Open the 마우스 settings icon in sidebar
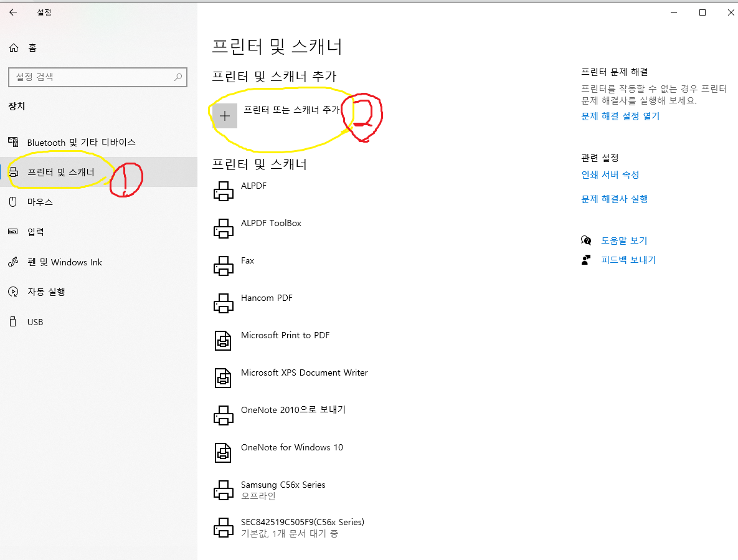Viewport: 738px width, 560px height. pos(14,202)
